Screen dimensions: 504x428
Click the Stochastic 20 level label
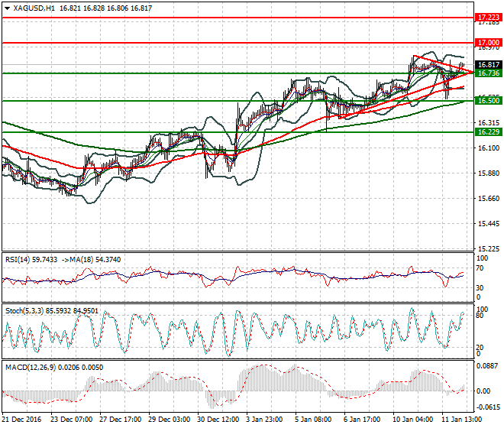(x=480, y=347)
